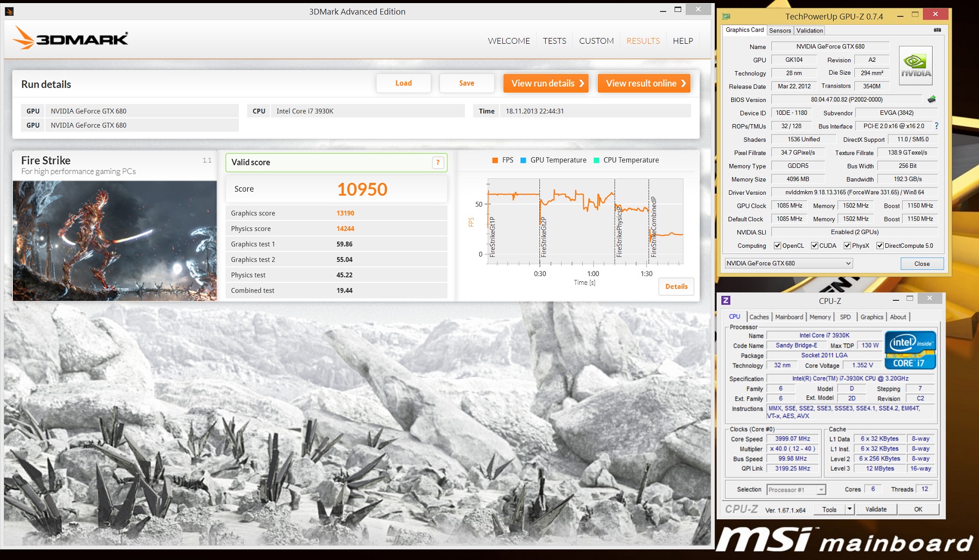Open the GPU selection dropdown in GPU-Z

[788, 263]
